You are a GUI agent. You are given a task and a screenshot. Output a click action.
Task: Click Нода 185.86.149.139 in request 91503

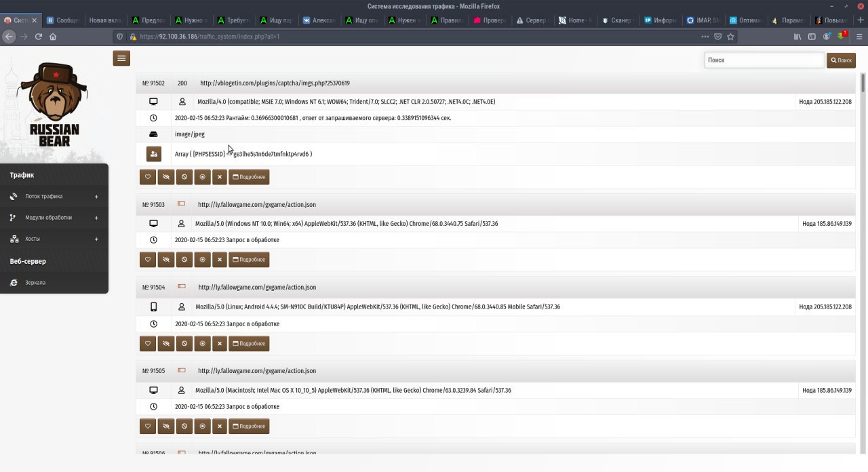tap(827, 224)
